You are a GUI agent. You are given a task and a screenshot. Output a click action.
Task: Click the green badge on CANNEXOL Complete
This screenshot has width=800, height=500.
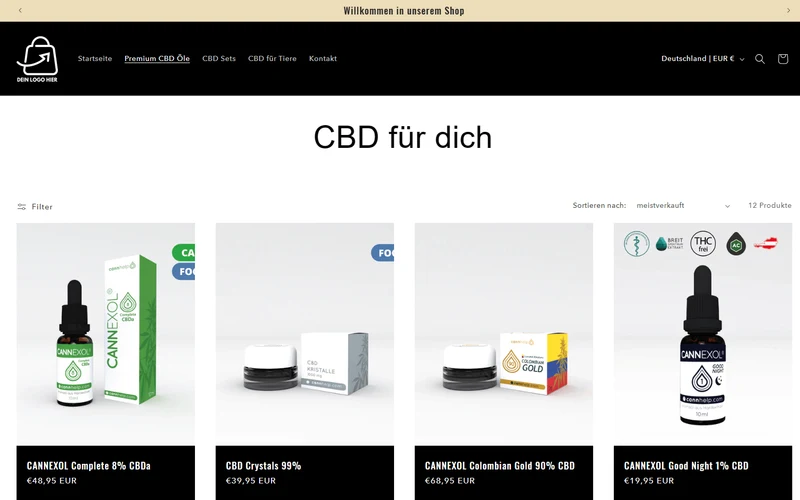184,253
